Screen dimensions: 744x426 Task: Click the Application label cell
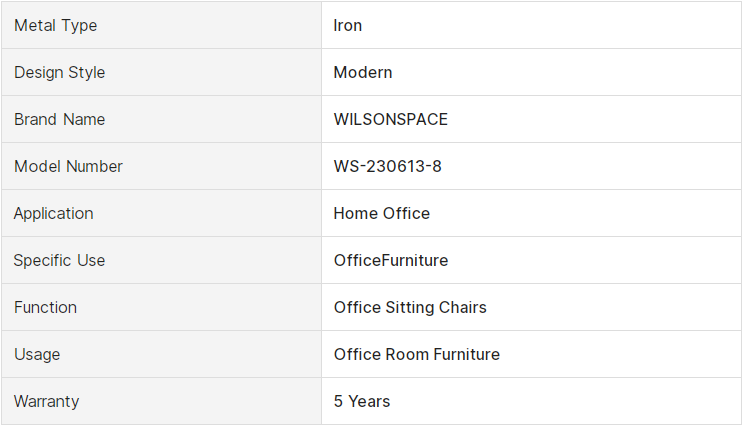pyautogui.click(x=161, y=213)
